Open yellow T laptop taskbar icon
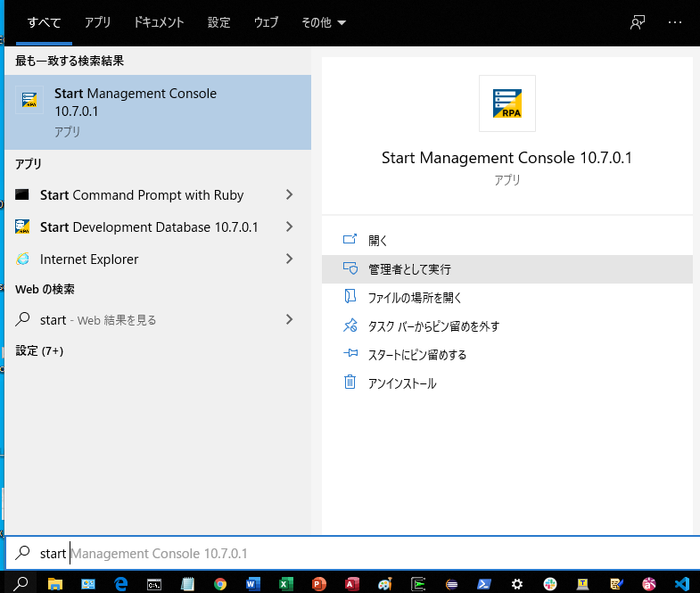Viewport: 700px width, 593px height. click(582, 583)
